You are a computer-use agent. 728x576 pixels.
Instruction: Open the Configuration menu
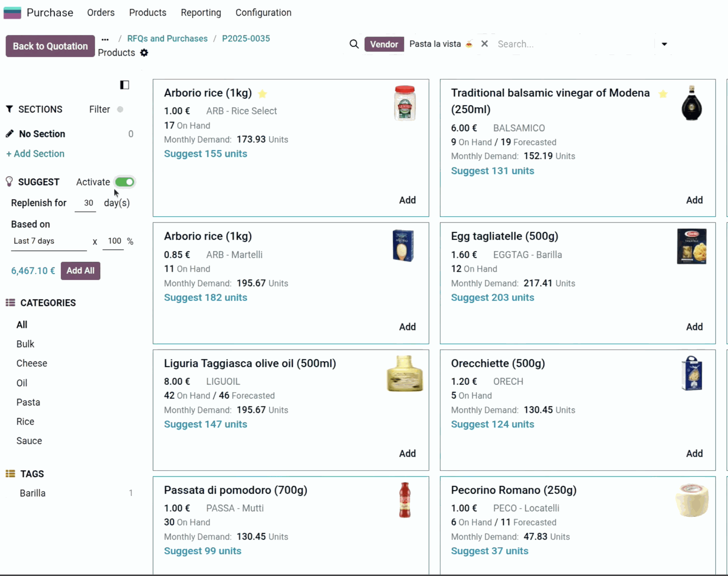(263, 13)
